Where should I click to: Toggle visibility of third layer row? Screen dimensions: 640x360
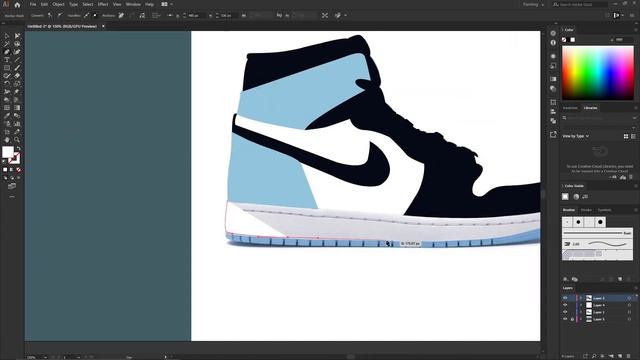[x=565, y=312]
